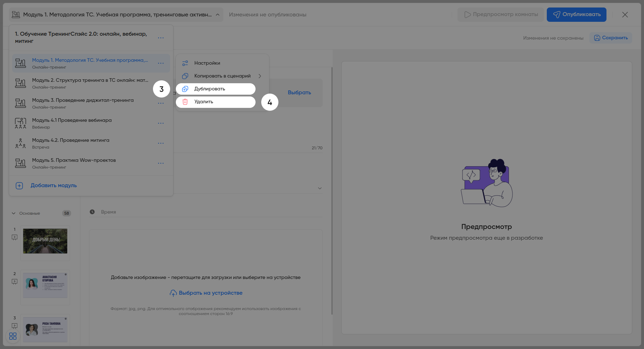Click the Предпросмотр комнаты button
The height and width of the screenshot is (349, 644).
[500, 15]
